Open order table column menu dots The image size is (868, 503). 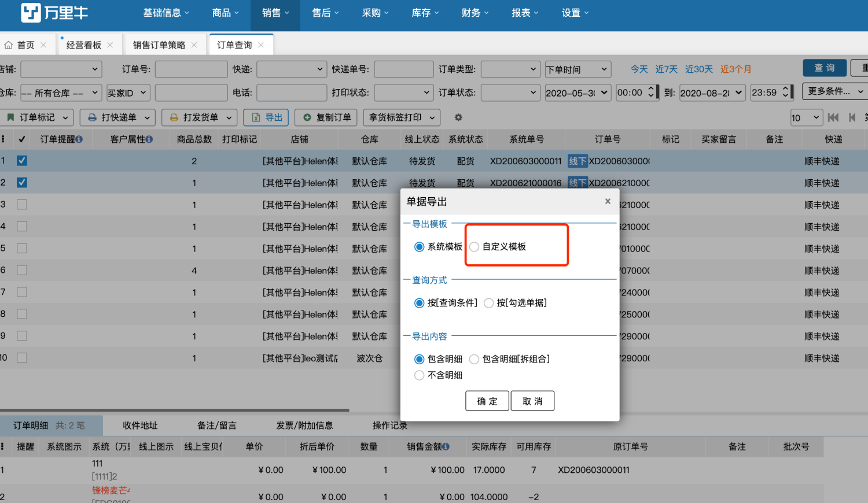coord(3,139)
